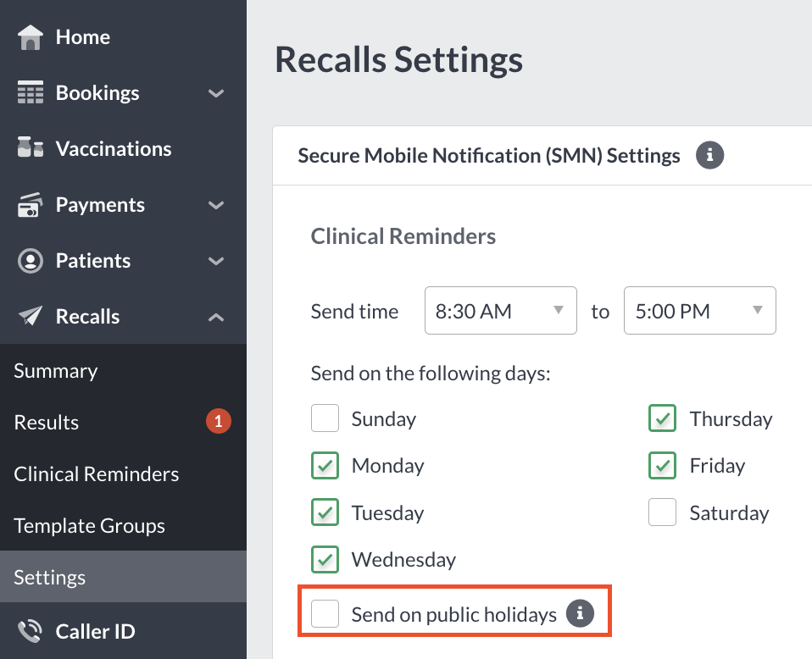Click the Vaccinations vial icon

pyautogui.click(x=30, y=147)
